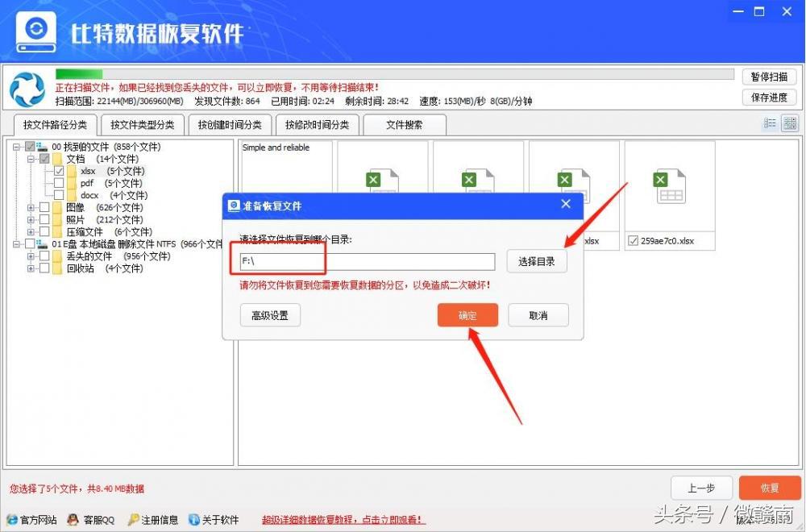The width and height of the screenshot is (806, 532).
Task: Close the 准备恢复文件 dialog
Action: [566, 204]
